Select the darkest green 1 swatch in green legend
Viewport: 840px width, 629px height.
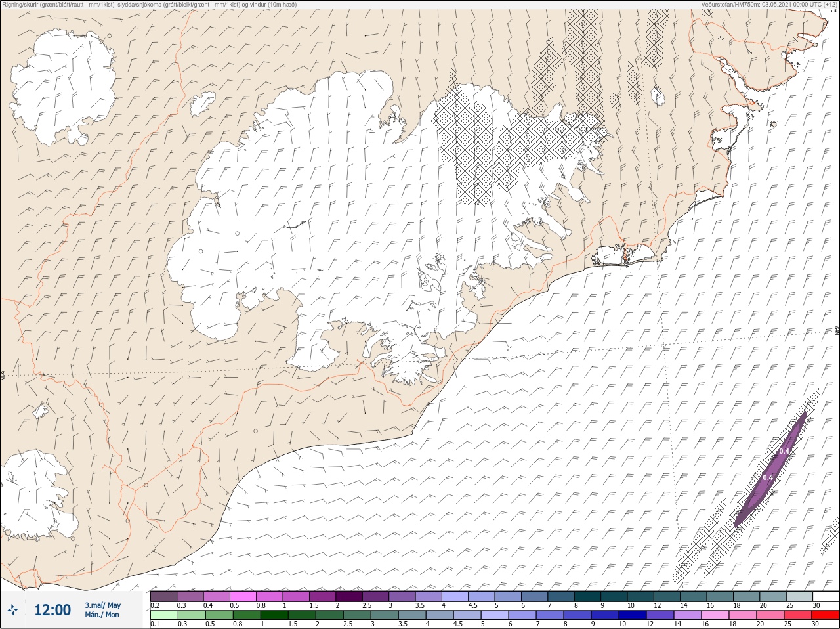[273, 615]
